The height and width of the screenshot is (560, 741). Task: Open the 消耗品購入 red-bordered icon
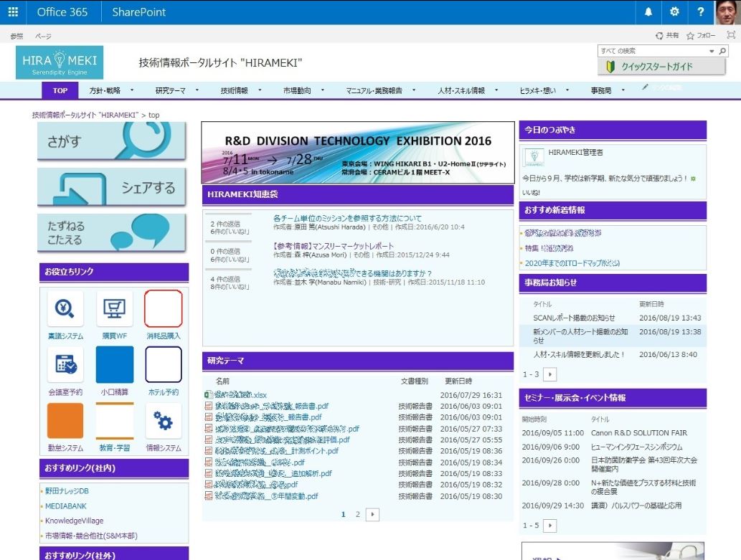[x=163, y=308]
